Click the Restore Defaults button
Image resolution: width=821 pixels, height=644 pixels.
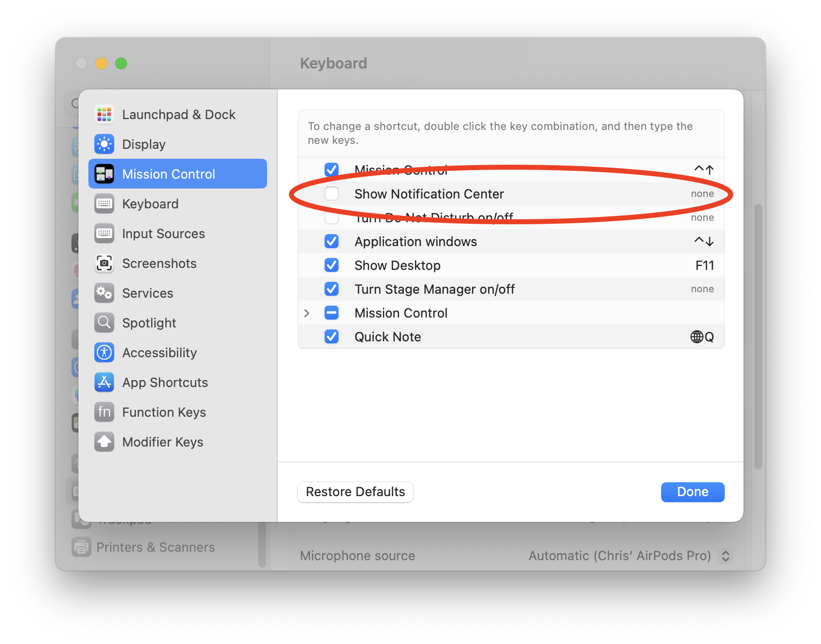point(355,492)
